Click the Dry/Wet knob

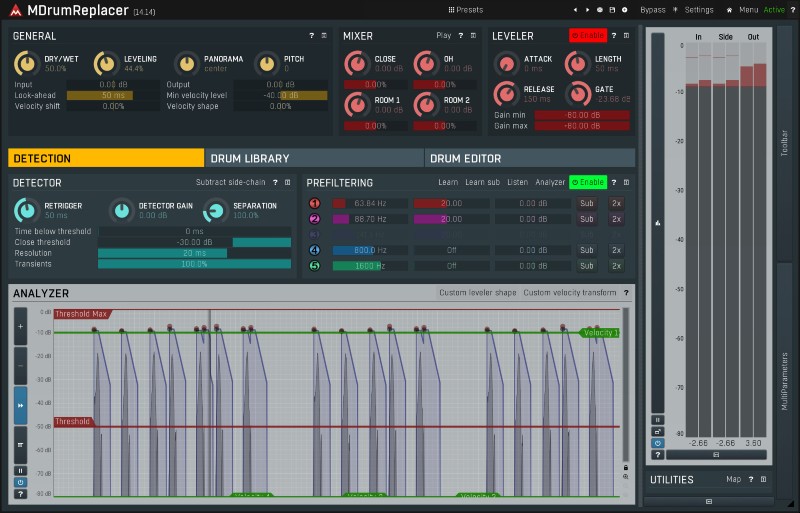tap(27, 63)
